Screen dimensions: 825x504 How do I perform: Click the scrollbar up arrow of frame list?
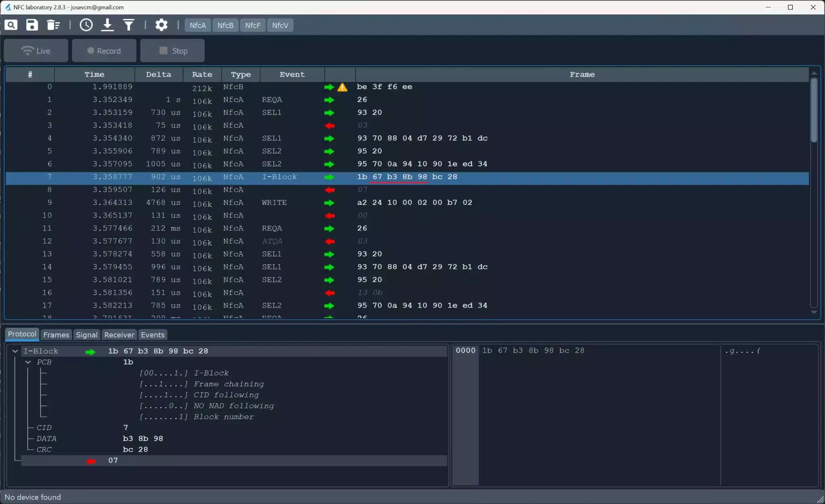point(814,73)
